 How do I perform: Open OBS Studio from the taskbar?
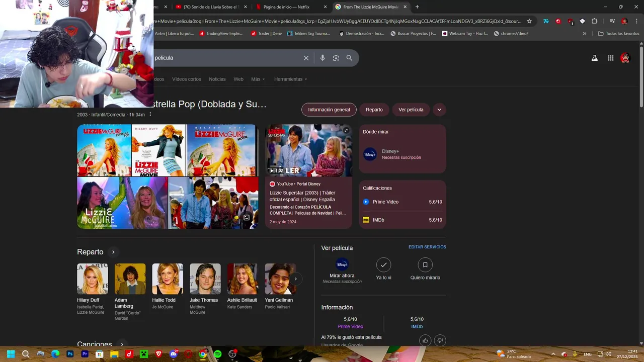tap(232, 354)
